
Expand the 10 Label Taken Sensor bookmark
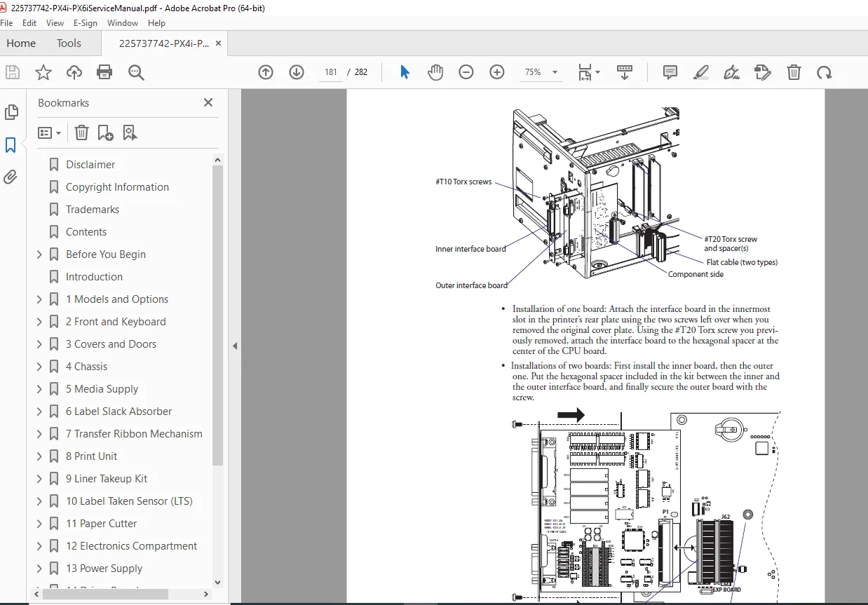pyautogui.click(x=39, y=501)
